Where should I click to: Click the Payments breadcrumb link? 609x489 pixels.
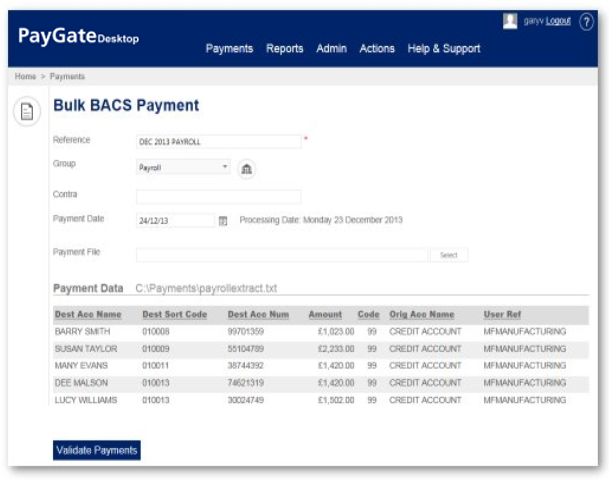pos(67,76)
